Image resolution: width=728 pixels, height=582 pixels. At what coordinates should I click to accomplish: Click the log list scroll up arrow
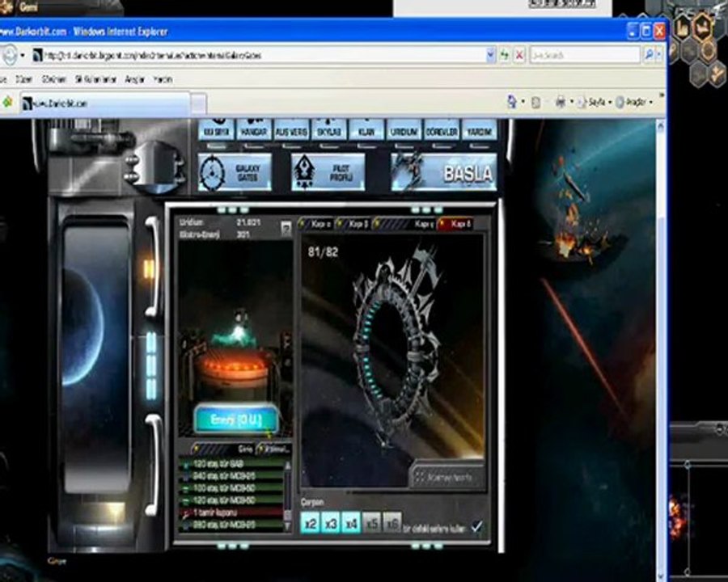(288, 464)
